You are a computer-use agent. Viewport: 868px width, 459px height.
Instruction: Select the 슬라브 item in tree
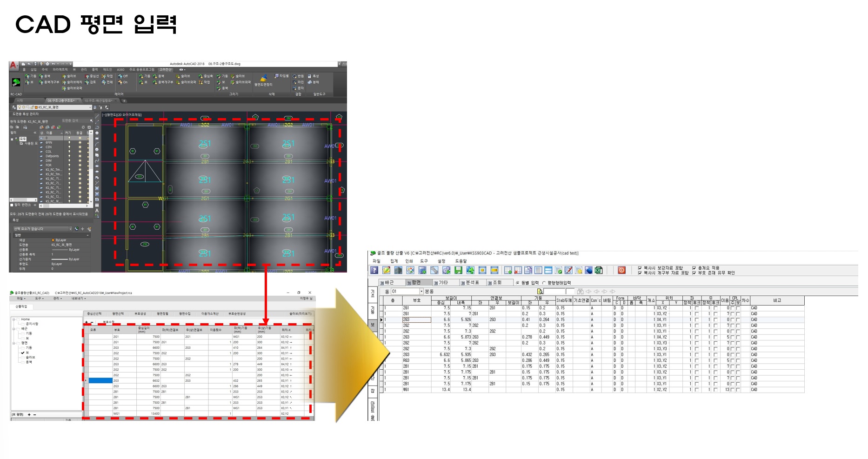pos(30,357)
